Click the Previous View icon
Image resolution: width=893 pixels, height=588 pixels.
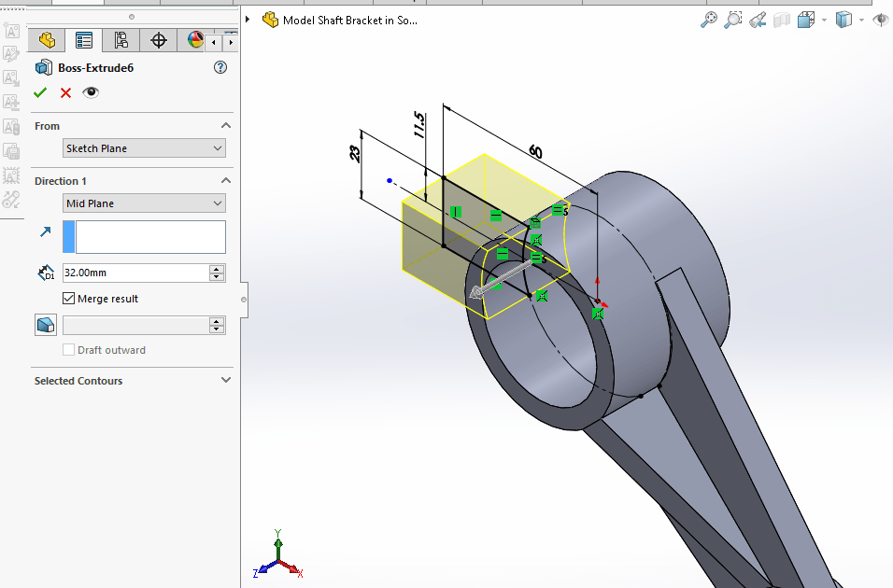click(758, 19)
